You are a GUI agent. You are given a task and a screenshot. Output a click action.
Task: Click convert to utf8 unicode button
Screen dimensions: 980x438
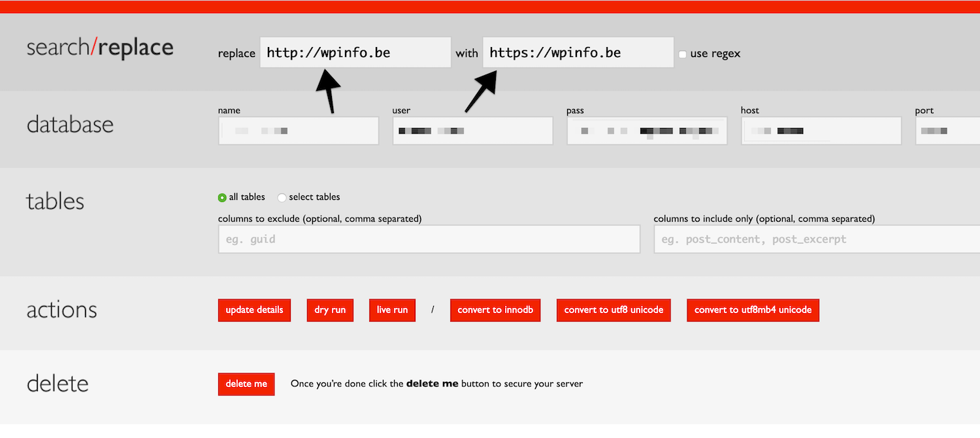click(613, 310)
